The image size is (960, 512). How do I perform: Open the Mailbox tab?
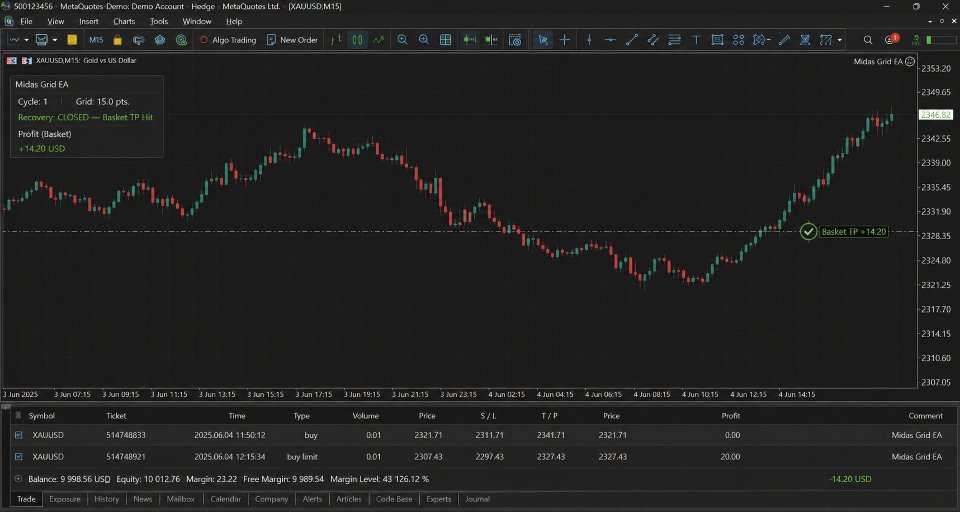point(181,499)
